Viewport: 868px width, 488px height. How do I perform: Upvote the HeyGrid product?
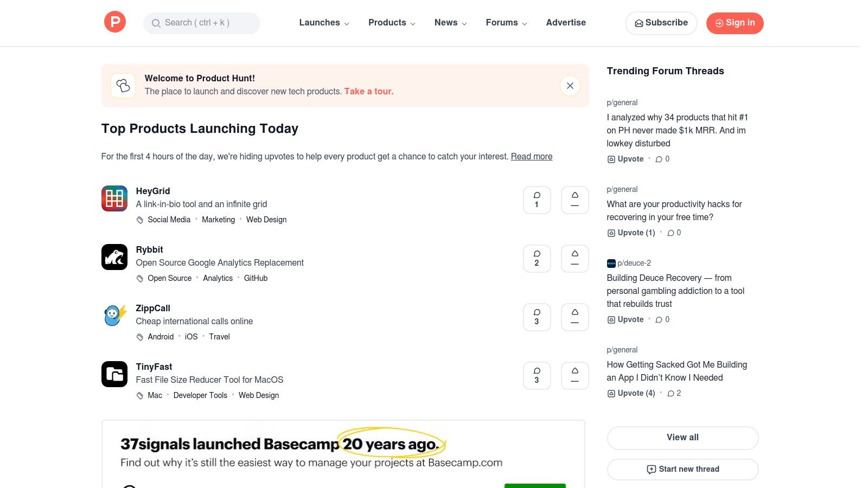[575, 200]
